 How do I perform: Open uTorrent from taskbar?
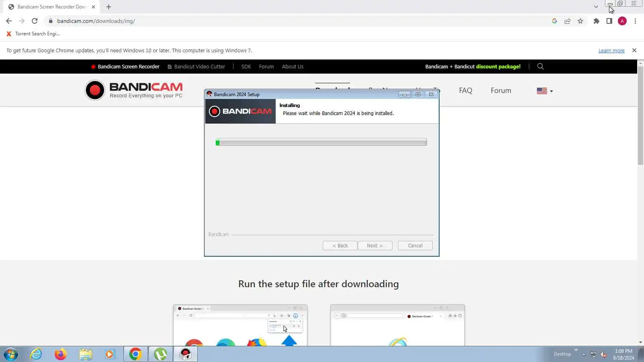pos(160,354)
